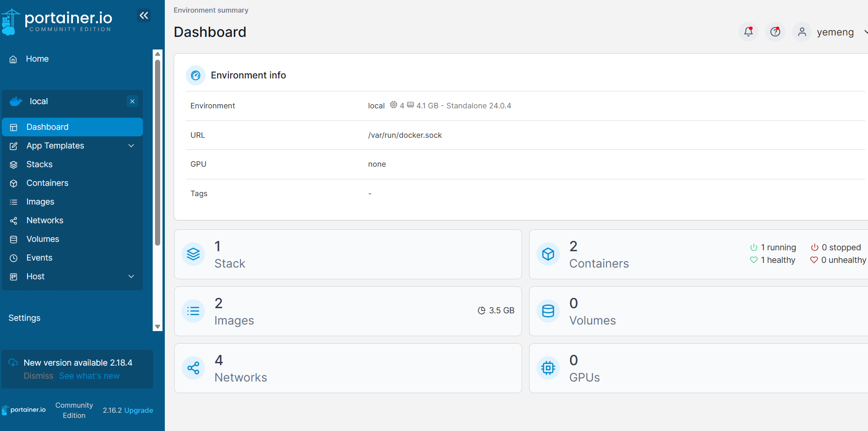
Task: Click the Volumes database icon tile
Action: coord(548,311)
